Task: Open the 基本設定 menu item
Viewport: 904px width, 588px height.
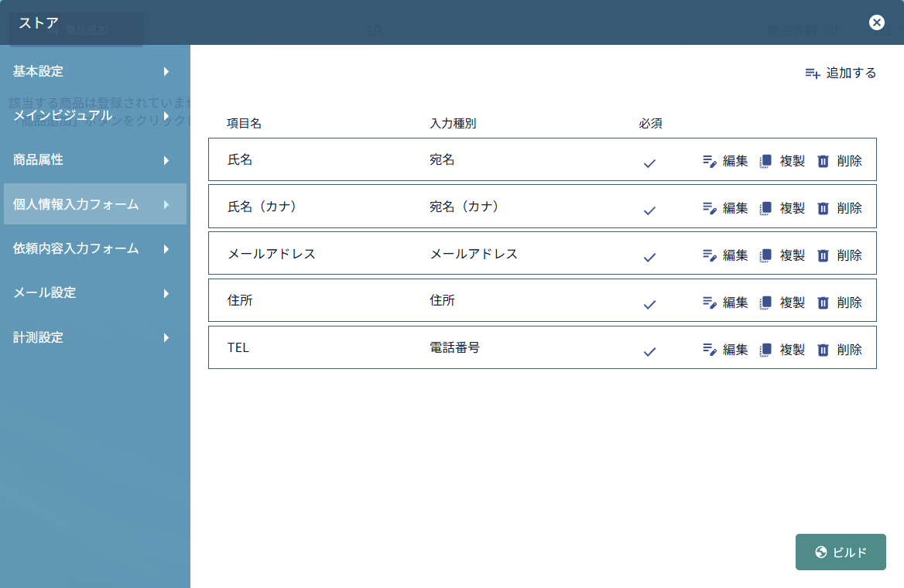Action: click(95, 71)
